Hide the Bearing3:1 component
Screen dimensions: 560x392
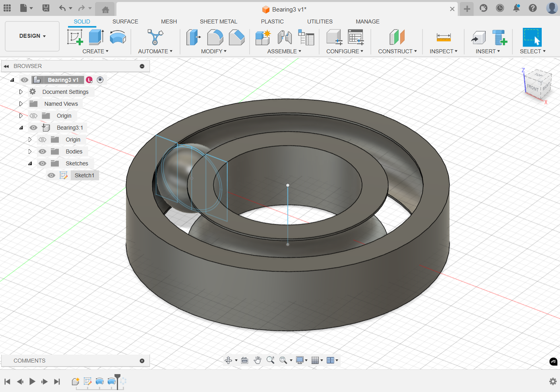coord(33,128)
